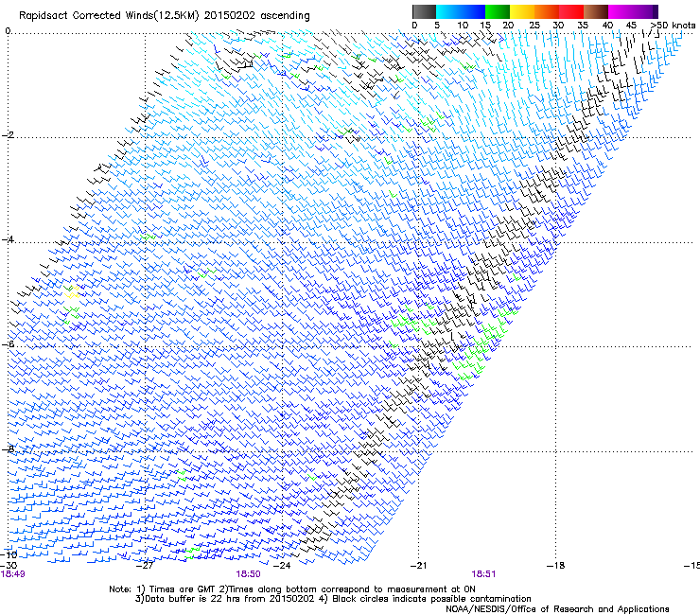Click the cyan 5-10 knots legend color
This screenshot has height=615, width=700.
448,11
